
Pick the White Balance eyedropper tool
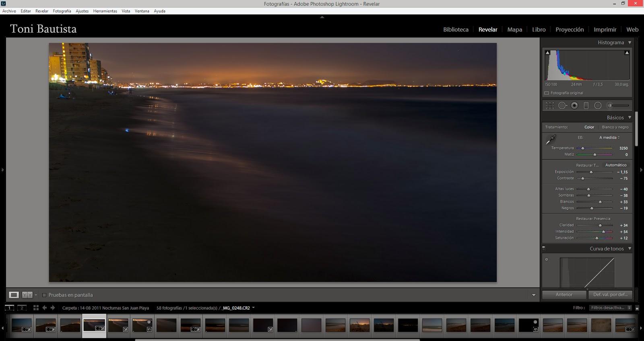[x=550, y=140]
